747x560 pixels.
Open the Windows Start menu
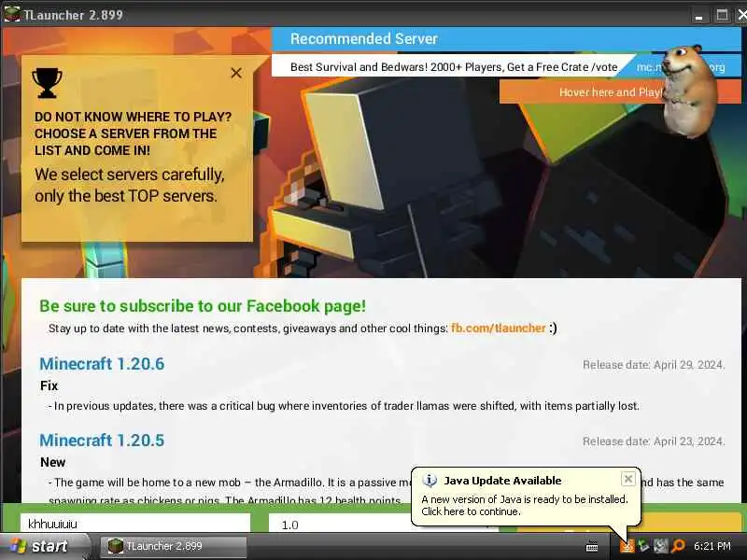tap(44, 546)
